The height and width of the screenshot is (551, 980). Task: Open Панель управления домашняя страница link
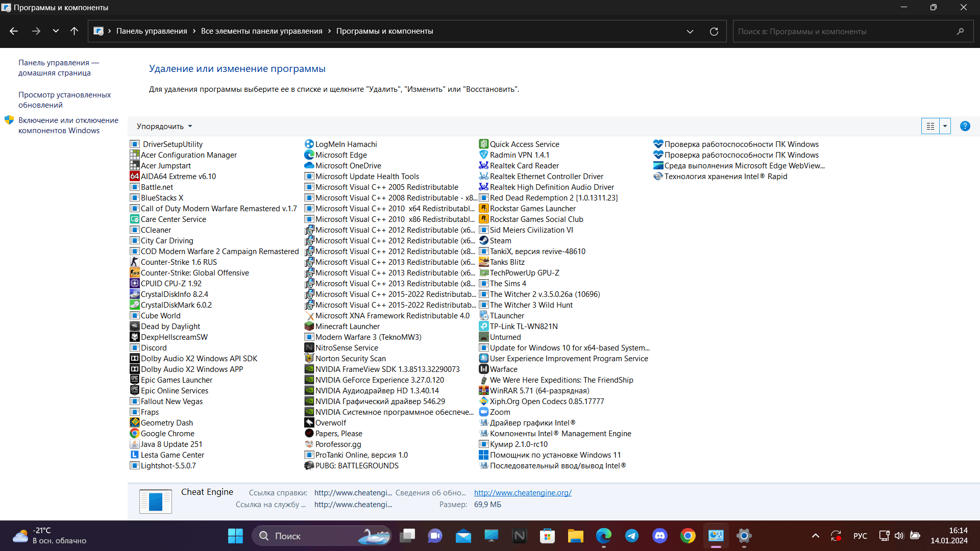pos(59,68)
